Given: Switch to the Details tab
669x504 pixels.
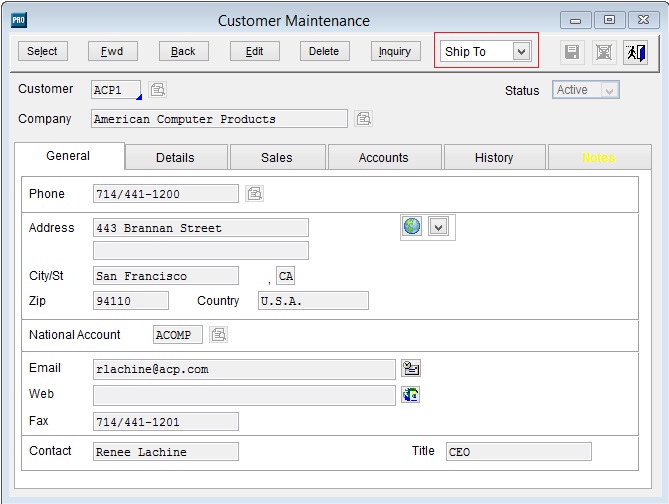Looking at the screenshot, I should [175, 157].
